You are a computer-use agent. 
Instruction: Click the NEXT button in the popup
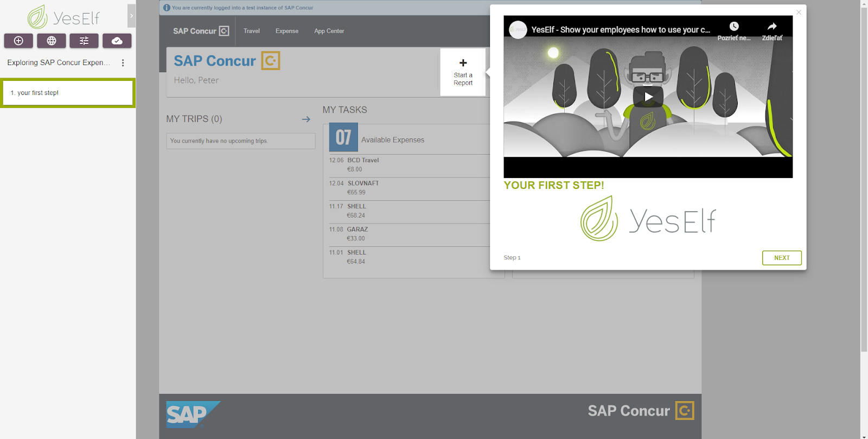(x=782, y=258)
